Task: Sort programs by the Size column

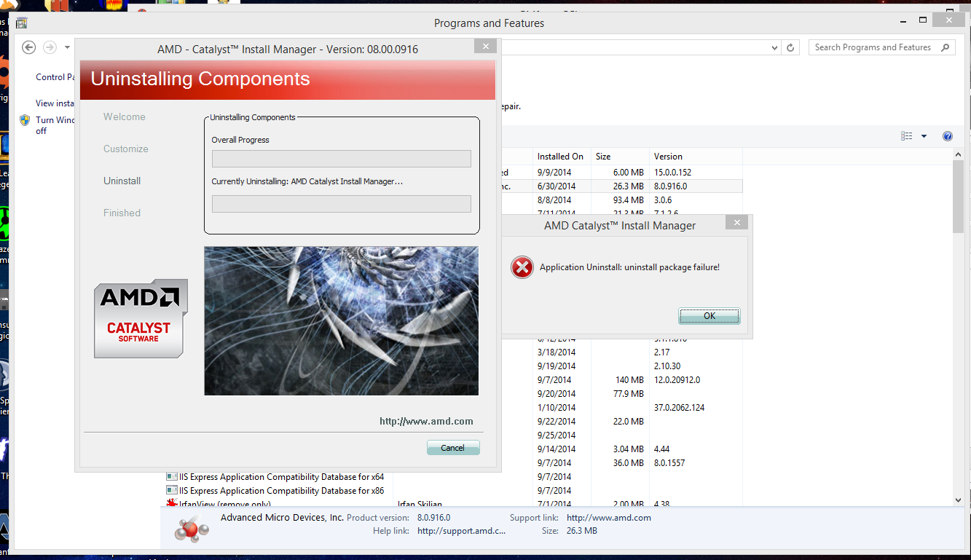Action: (619, 157)
